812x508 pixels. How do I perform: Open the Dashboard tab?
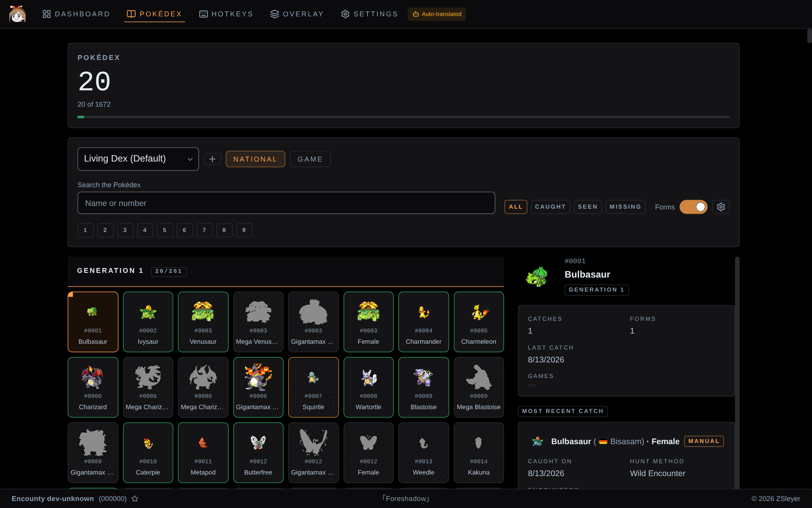[76, 14]
